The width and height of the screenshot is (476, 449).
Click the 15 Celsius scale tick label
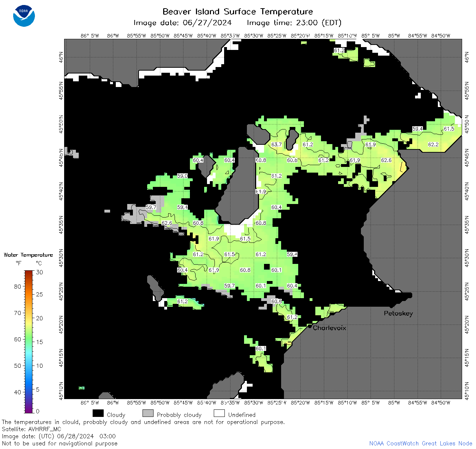(x=40, y=342)
